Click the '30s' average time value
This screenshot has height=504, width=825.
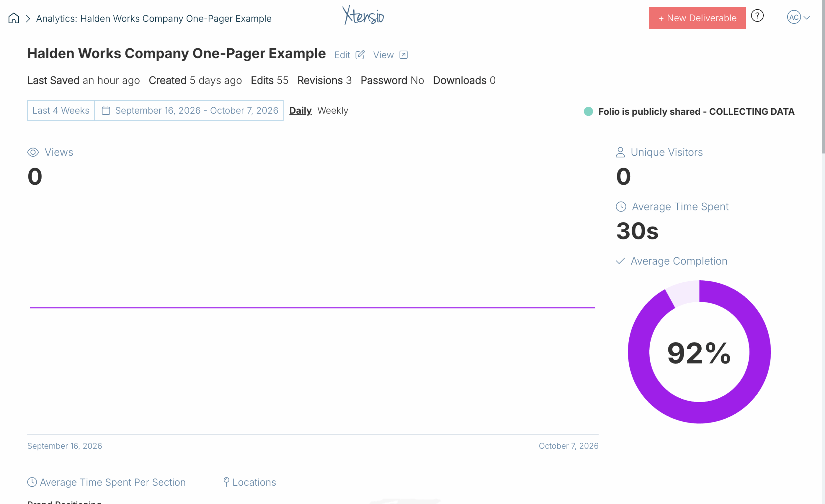pyautogui.click(x=637, y=231)
